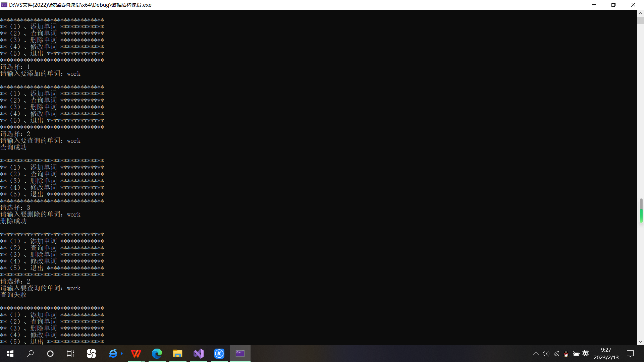The width and height of the screenshot is (644, 362).
Task: Open console window system menu icon
Action: pos(4,5)
